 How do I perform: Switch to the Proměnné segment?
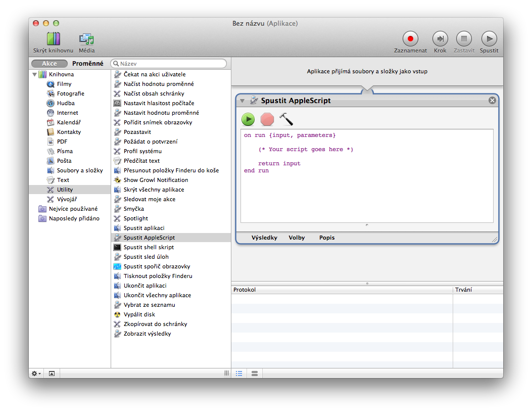[x=87, y=64]
